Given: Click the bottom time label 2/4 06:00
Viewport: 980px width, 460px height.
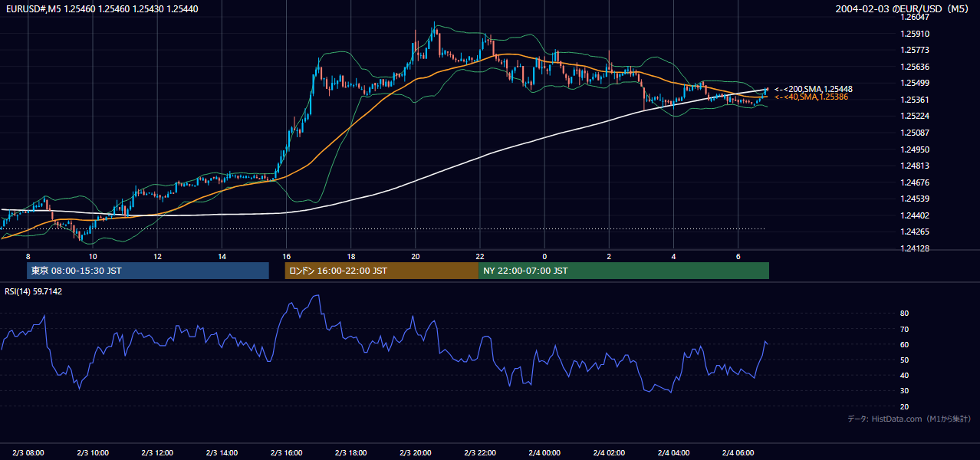Looking at the screenshot, I should (x=738, y=452).
